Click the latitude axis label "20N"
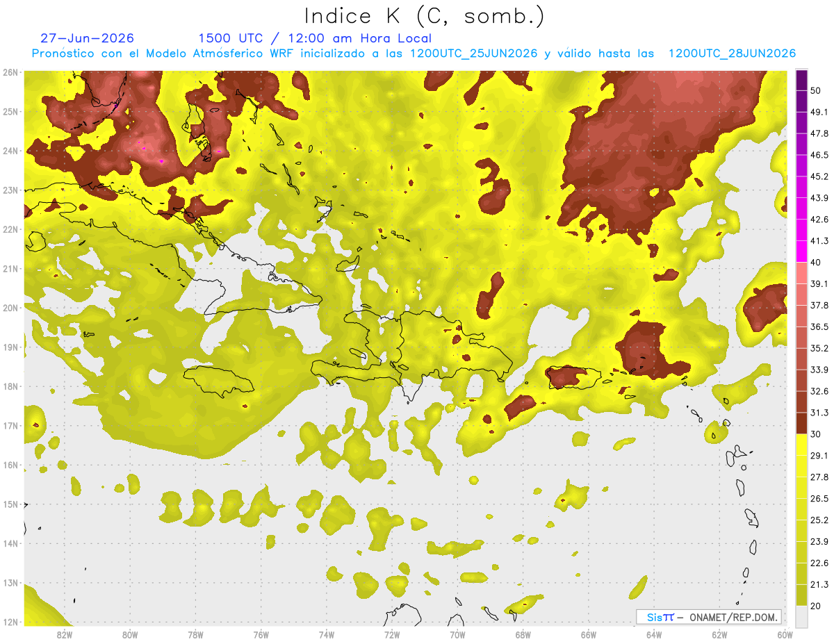Screen dimensions: 834x644 [11, 308]
